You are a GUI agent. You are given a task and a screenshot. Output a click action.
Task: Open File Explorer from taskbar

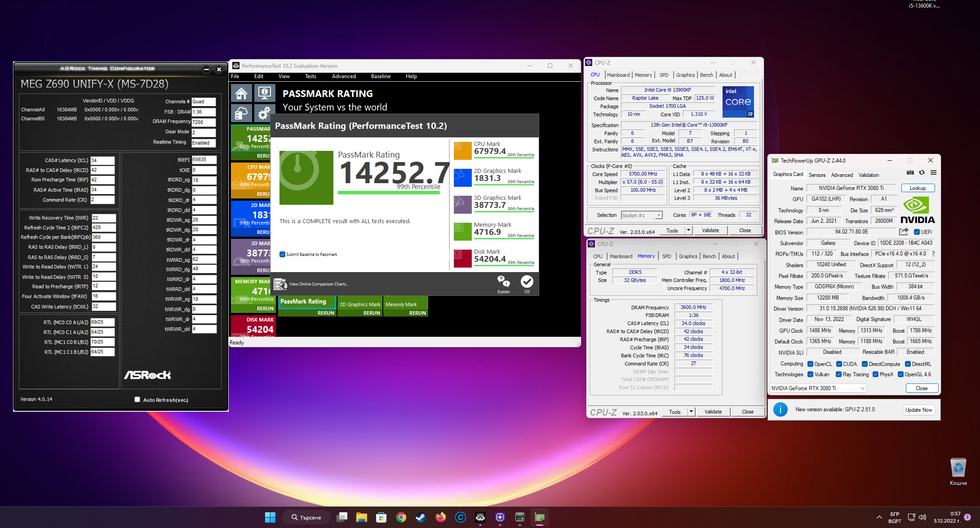click(362, 517)
